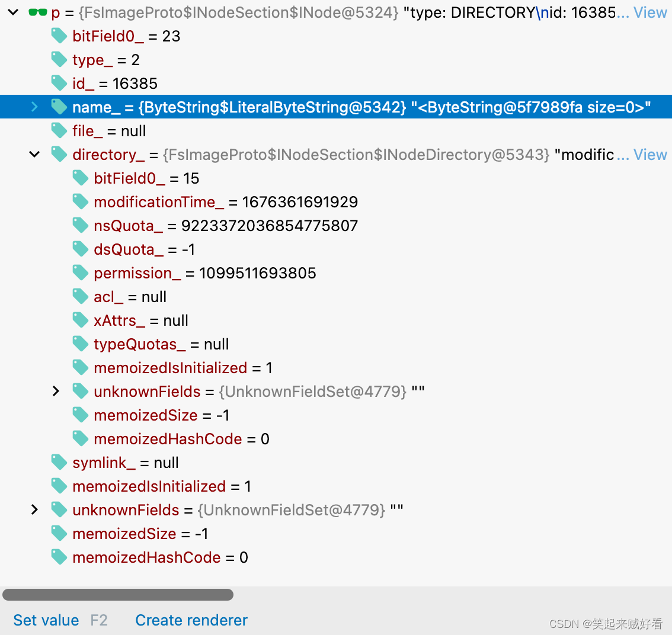Click tag icon of unknownFields under directory_
Image resolution: width=672 pixels, height=635 pixels.
81,391
